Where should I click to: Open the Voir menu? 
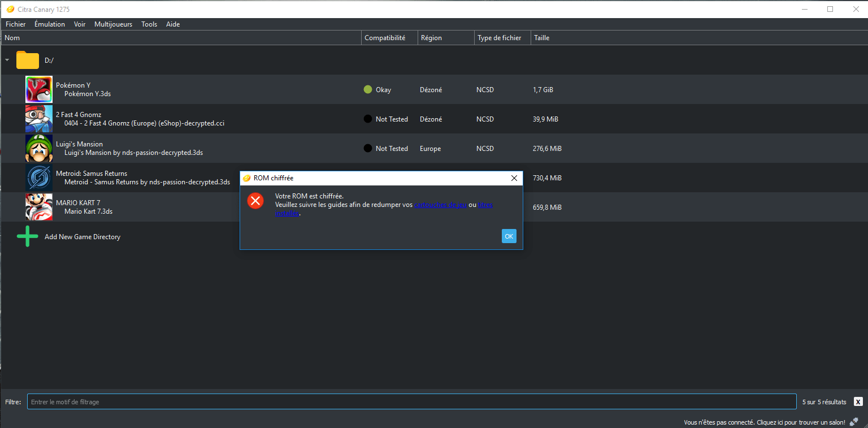(80, 24)
